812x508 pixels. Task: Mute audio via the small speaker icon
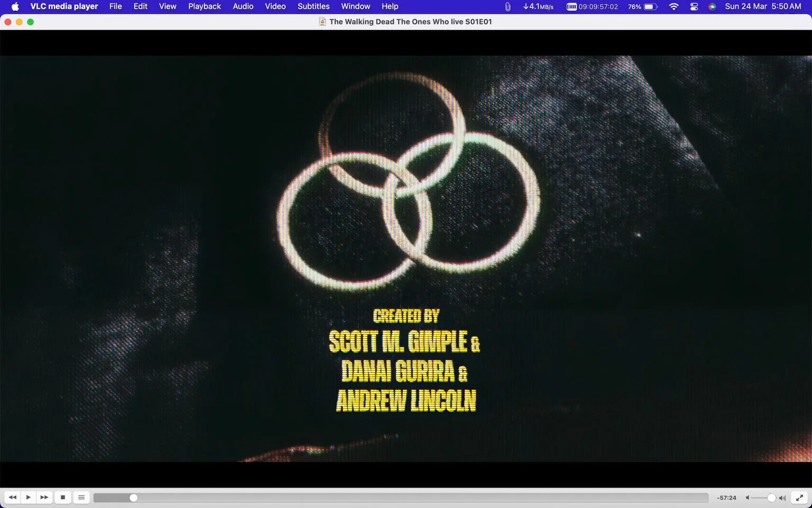click(x=748, y=497)
